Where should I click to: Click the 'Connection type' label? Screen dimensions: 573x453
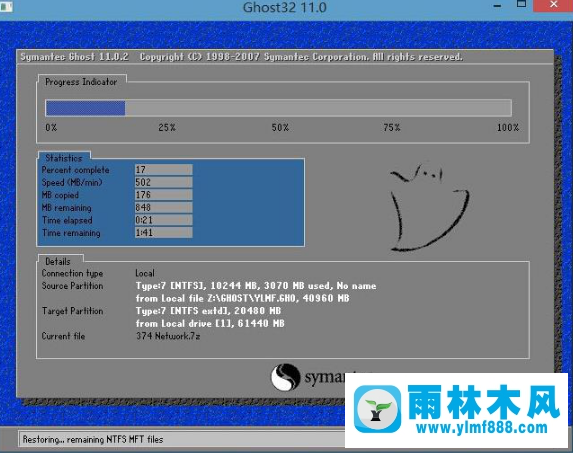tap(72, 273)
